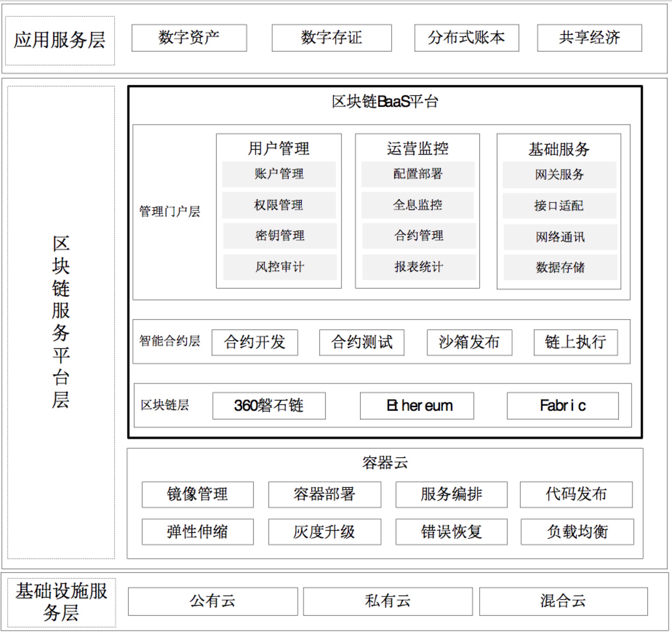Click the 合约开发 box
This screenshot has height=634, width=672.
click(x=255, y=342)
